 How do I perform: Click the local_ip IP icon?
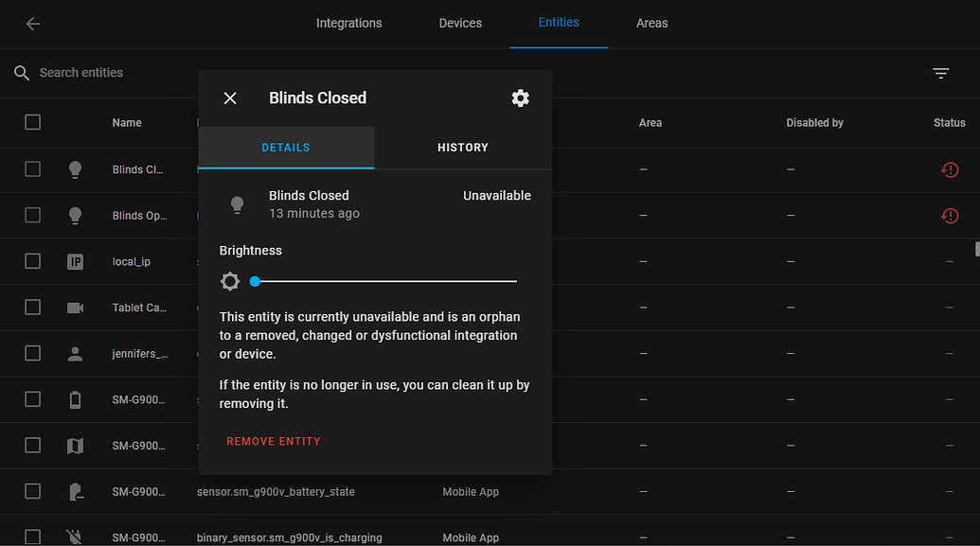75,262
